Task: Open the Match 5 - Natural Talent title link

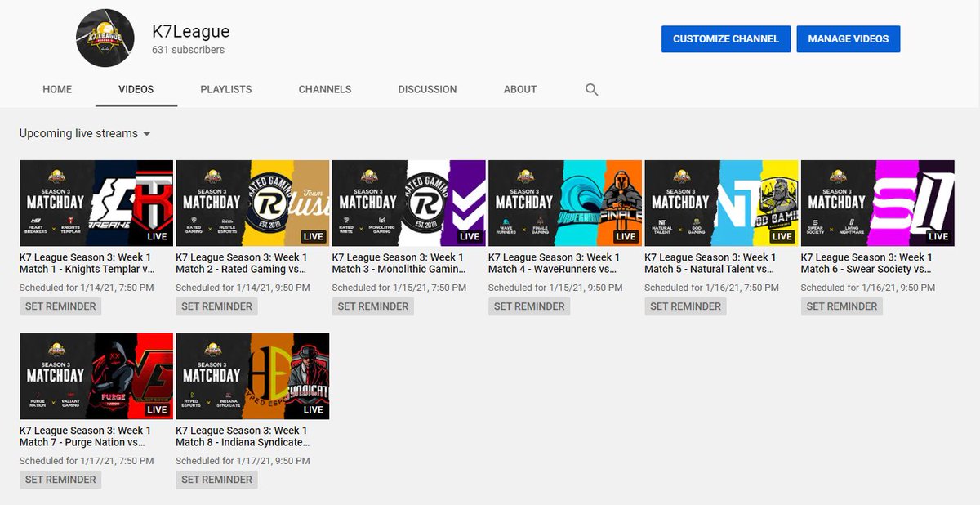Action: (x=710, y=263)
